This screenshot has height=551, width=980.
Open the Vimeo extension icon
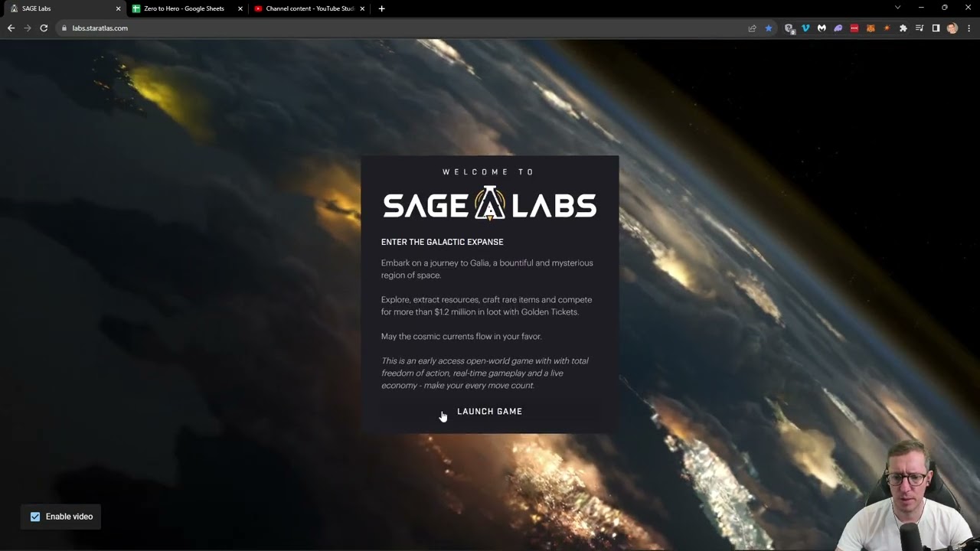pyautogui.click(x=805, y=28)
